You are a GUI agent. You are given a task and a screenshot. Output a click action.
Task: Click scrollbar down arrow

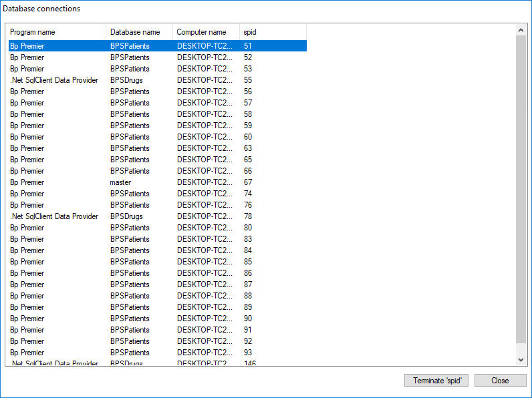coord(521,360)
